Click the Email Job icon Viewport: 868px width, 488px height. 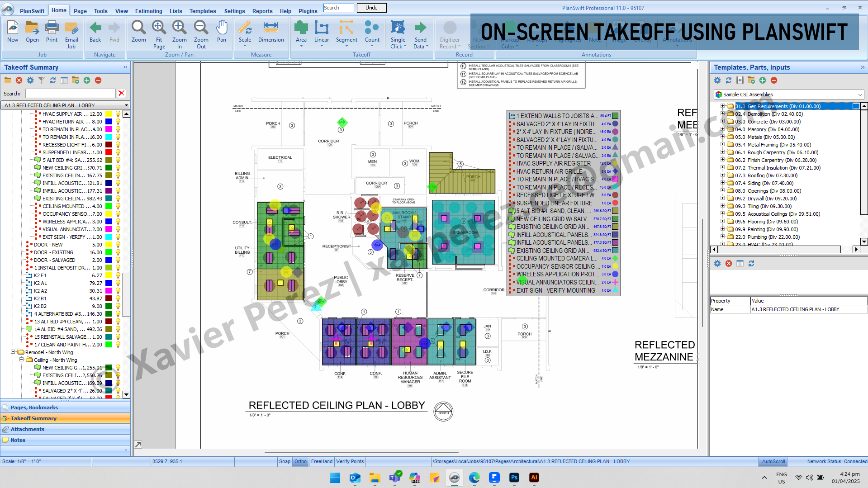(x=71, y=34)
